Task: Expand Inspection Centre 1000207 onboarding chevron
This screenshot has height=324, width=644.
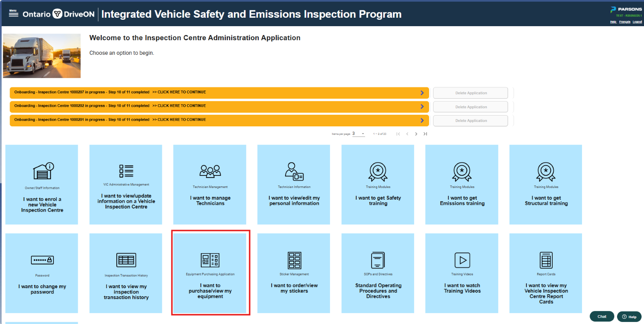Action: click(x=422, y=93)
